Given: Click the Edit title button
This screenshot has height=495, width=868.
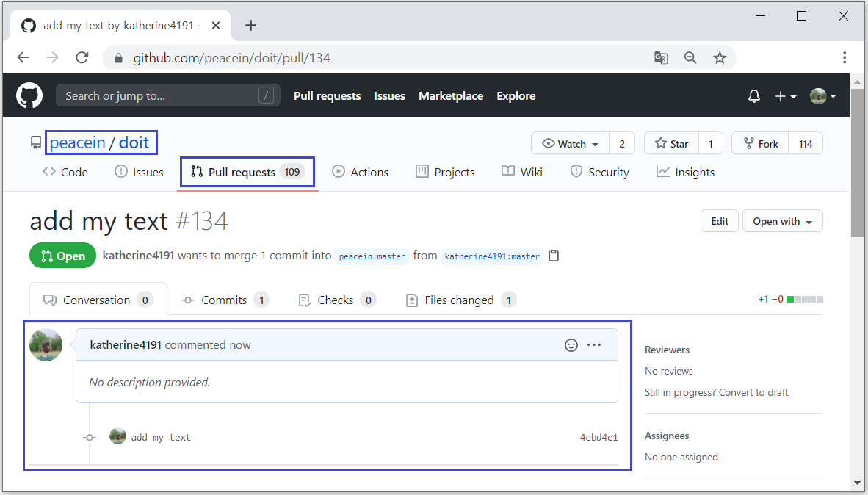Looking at the screenshot, I should (x=720, y=221).
